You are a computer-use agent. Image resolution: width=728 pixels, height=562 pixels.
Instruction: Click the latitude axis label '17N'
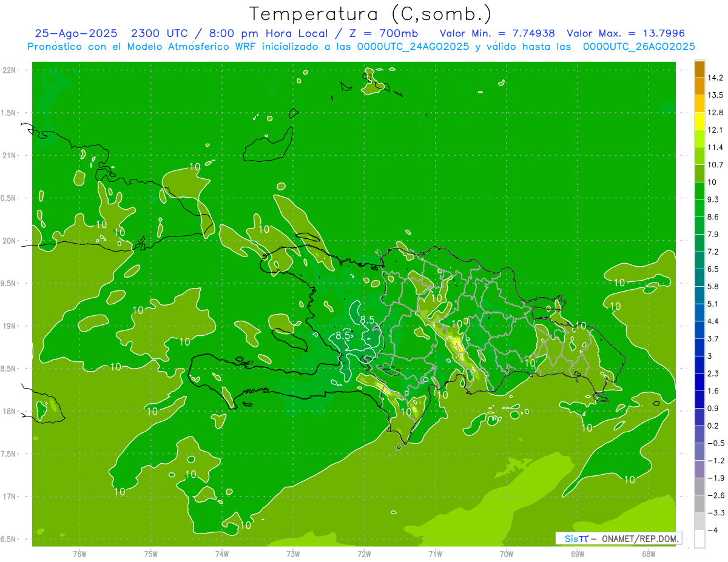(x=10, y=497)
